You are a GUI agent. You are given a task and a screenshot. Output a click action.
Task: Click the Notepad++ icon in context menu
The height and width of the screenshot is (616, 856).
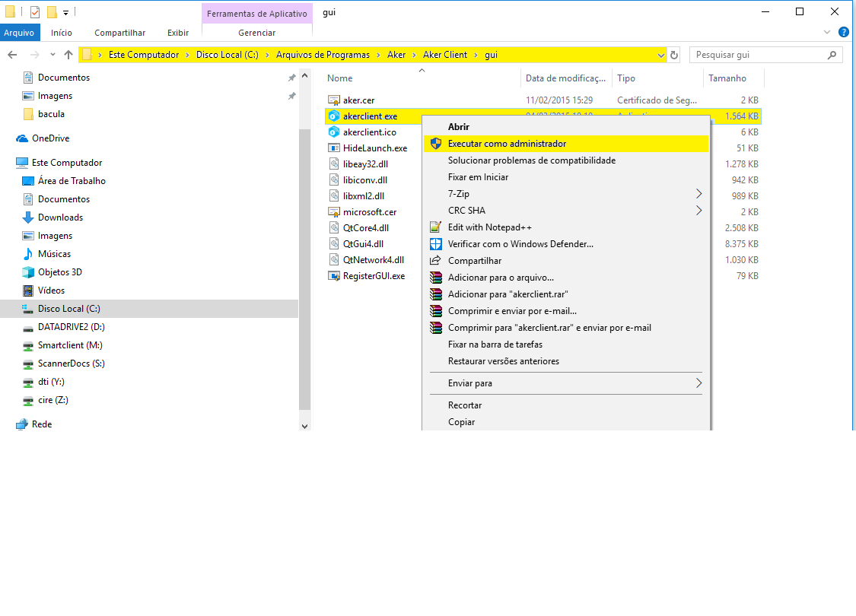coord(435,227)
